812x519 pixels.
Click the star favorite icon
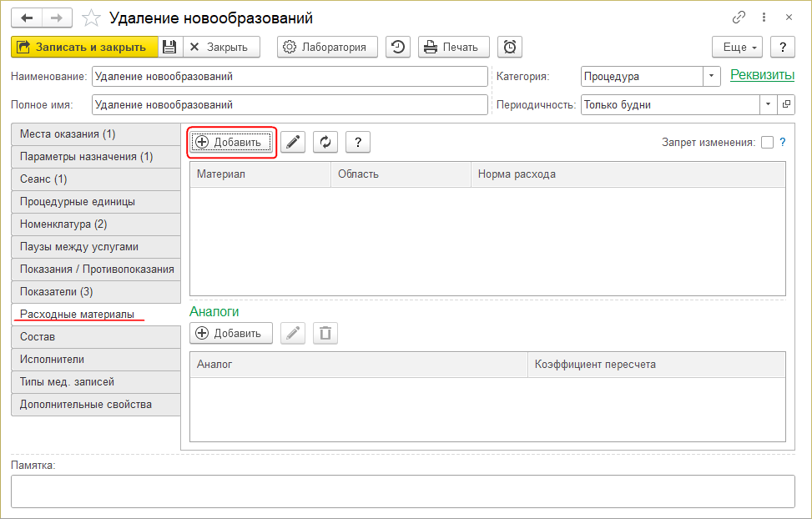pos(93,18)
